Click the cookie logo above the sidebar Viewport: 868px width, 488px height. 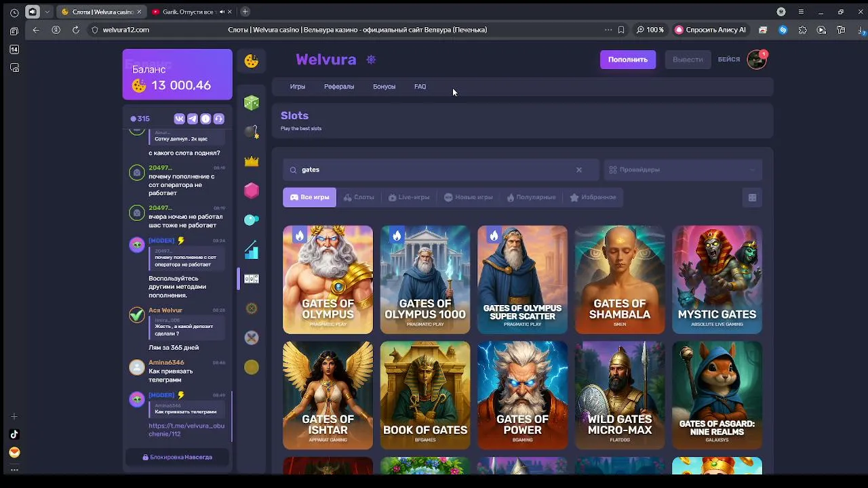pos(252,61)
